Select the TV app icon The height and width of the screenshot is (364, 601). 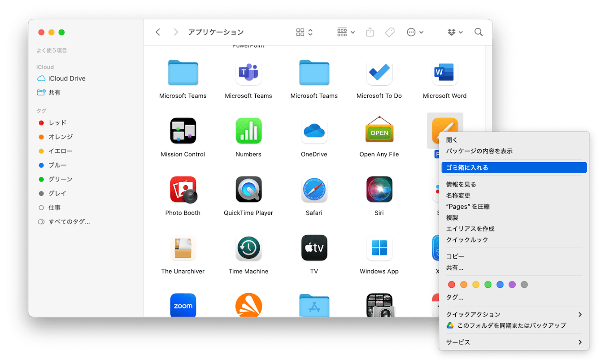pyautogui.click(x=314, y=248)
